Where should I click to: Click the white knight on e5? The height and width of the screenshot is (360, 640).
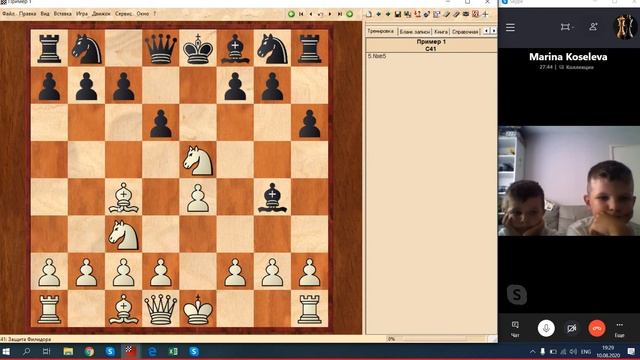[198, 160]
